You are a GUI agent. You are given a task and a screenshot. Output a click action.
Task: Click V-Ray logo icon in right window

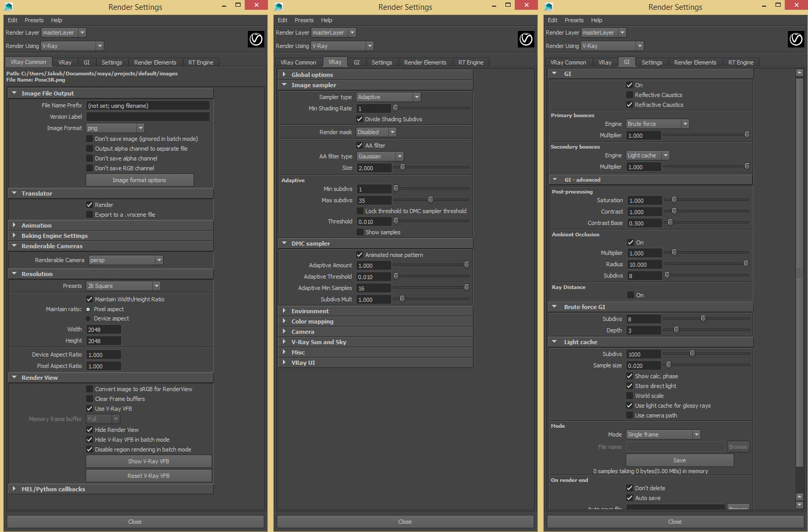tap(796, 39)
